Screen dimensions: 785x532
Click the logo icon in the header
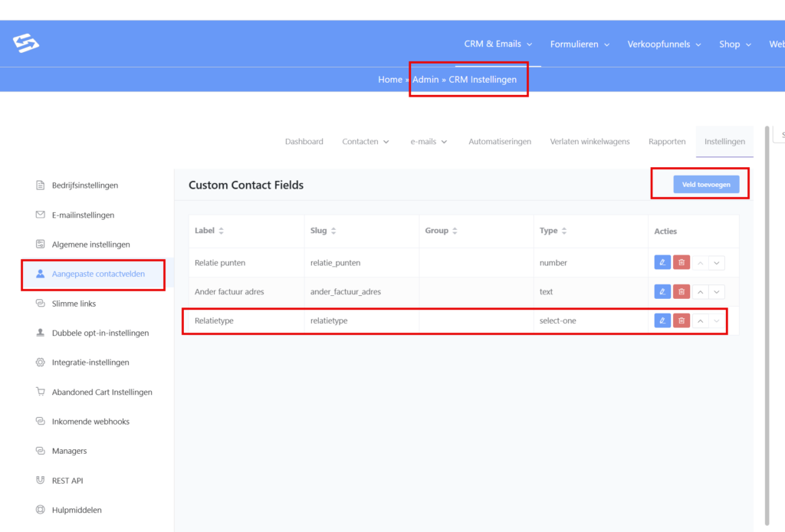pyautogui.click(x=26, y=44)
